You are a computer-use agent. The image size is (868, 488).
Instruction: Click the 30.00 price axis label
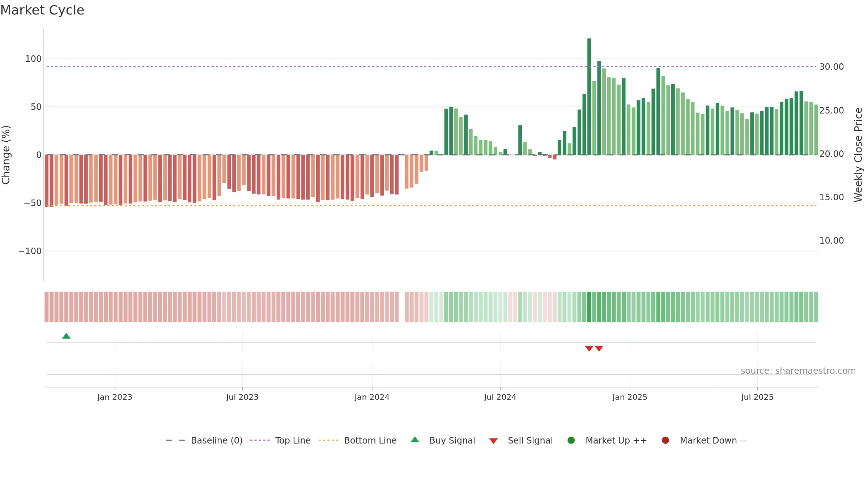[831, 67]
